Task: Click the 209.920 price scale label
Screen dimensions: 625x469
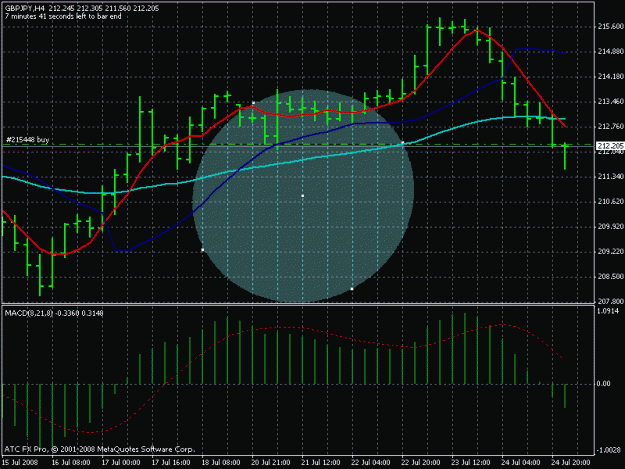Action: pos(610,227)
